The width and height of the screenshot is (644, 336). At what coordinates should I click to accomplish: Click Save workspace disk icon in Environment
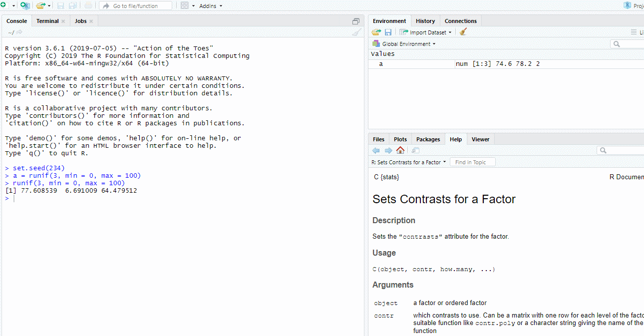(388, 32)
